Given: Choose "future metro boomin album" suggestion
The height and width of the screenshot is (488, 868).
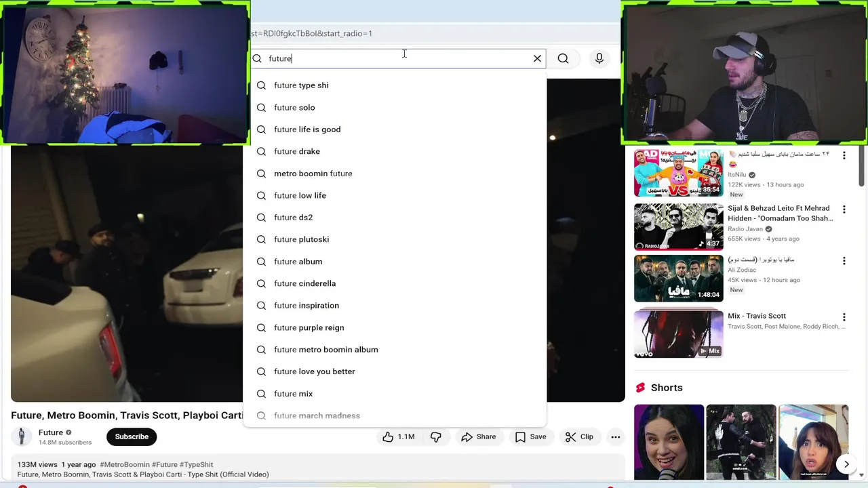Looking at the screenshot, I should point(395,350).
